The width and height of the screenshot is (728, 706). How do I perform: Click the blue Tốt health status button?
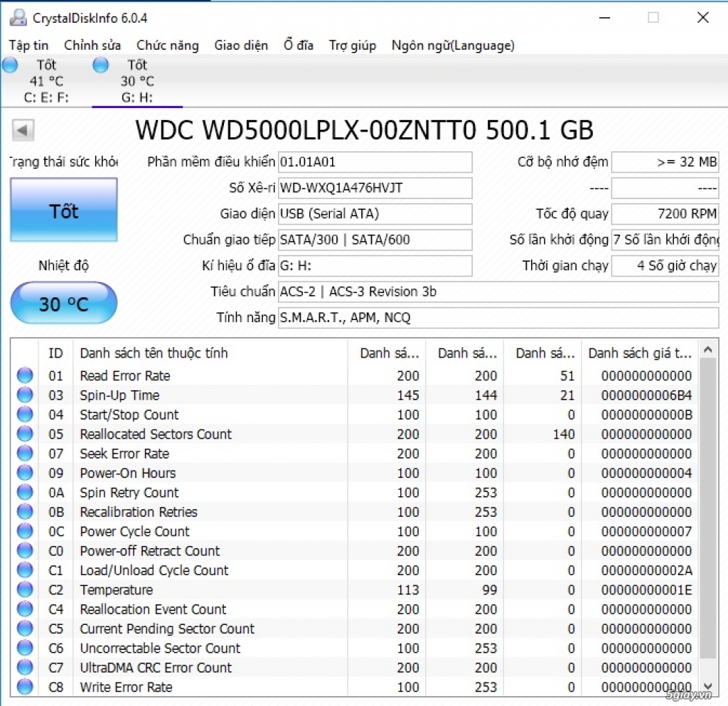pyautogui.click(x=63, y=210)
